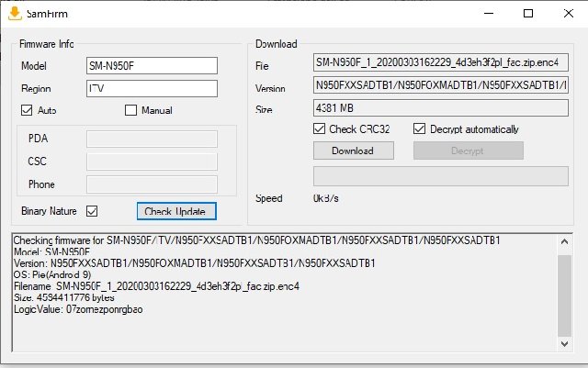The image size is (588, 368).
Task: Toggle the Check CRC32 checkbox
Action: click(x=319, y=128)
